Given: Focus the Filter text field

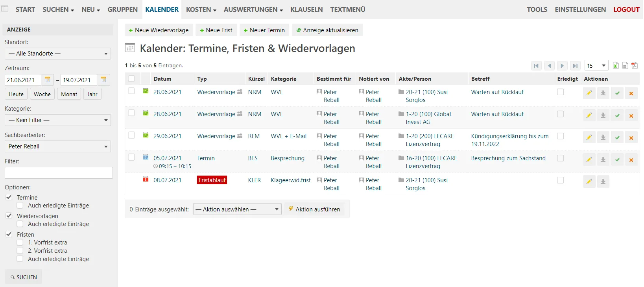Looking at the screenshot, I should click(59, 173).
